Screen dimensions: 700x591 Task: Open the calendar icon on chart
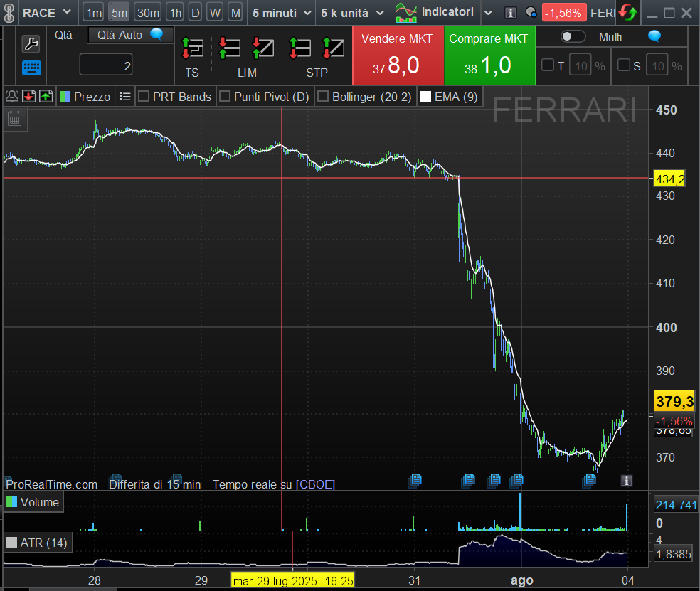tap(14, 118)
